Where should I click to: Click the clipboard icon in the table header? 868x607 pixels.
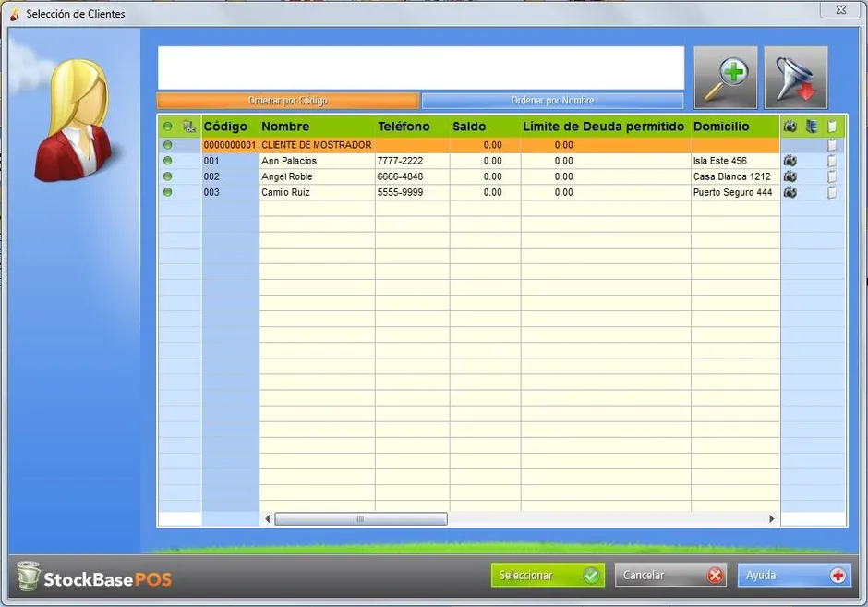point(831,127)
